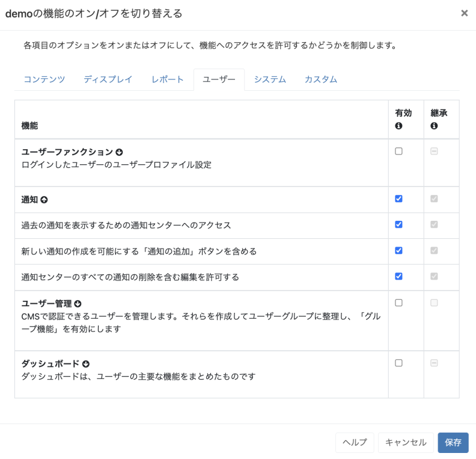Switch to the ディスプレイ tab
This screenshot has width=476, height=459.
pyautogui.click(x=108, y=79)
